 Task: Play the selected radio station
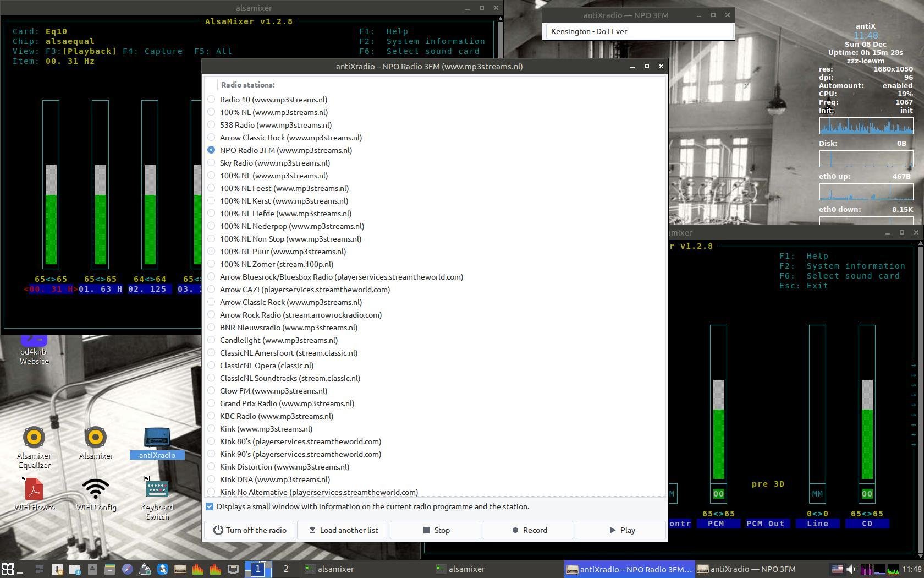click(x=621, y=530)
